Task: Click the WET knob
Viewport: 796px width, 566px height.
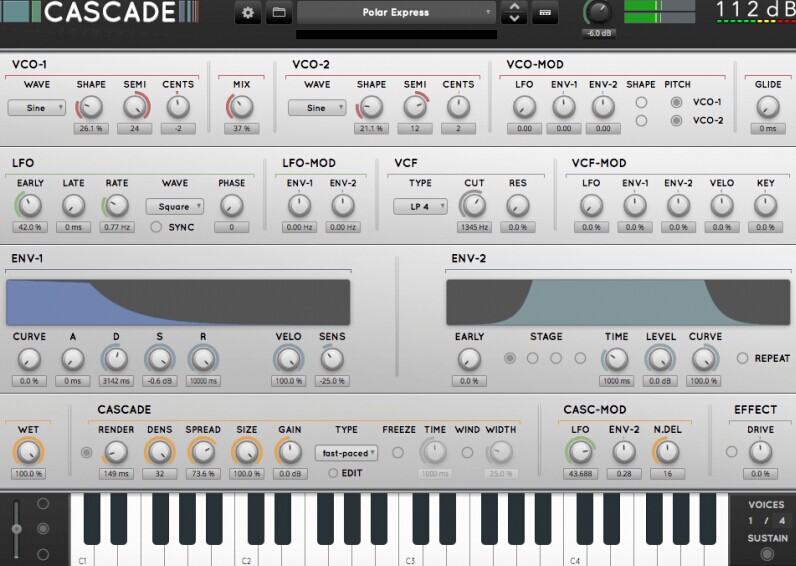Action: click(x=28, y=452)
